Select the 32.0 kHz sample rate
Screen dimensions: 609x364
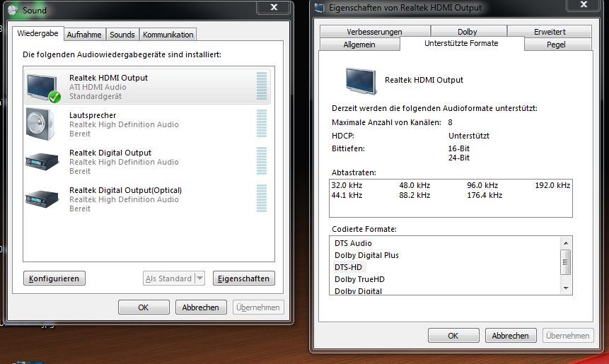[347, 185]
